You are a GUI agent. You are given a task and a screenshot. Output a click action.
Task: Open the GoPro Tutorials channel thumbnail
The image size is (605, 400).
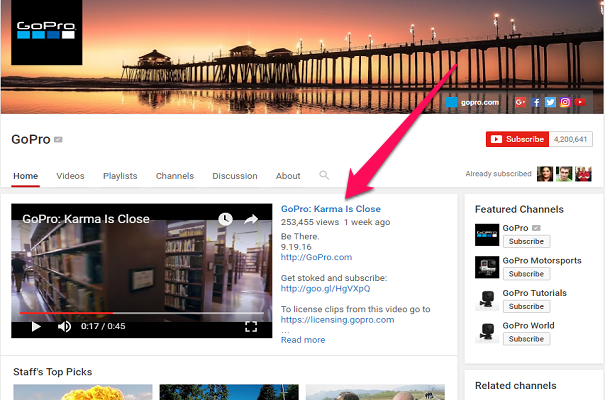485,299
